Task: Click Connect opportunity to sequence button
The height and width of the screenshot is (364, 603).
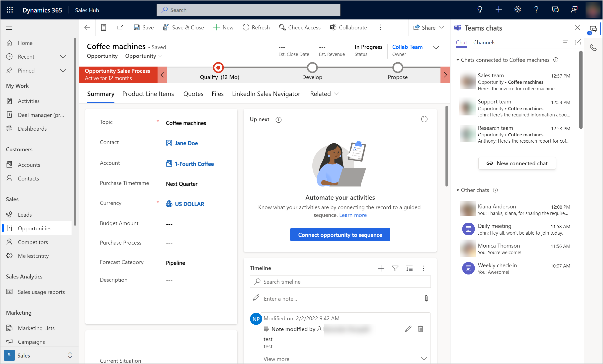Action: (340, 234)
